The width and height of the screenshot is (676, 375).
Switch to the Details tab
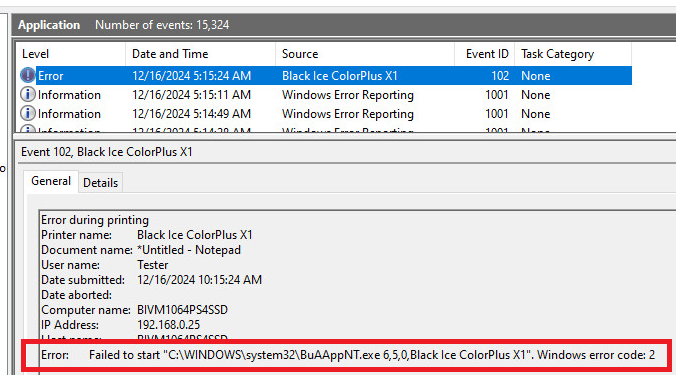(x=100, y=183)
